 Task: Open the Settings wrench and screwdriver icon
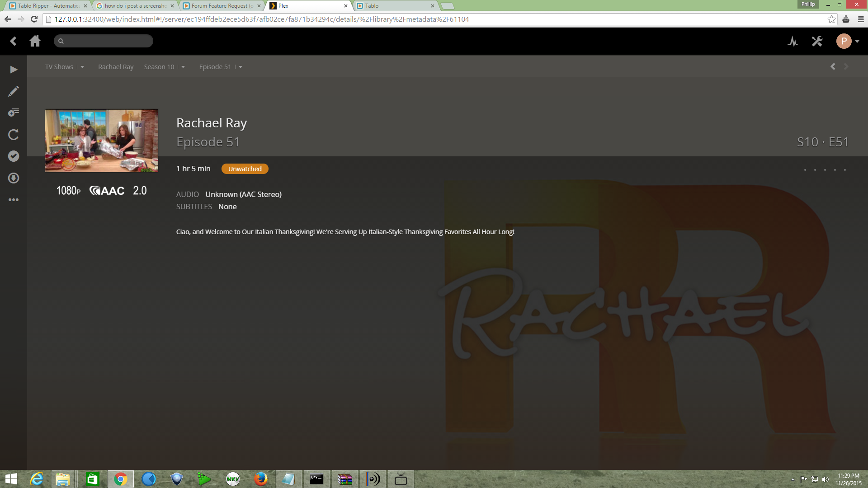[817, 42]
